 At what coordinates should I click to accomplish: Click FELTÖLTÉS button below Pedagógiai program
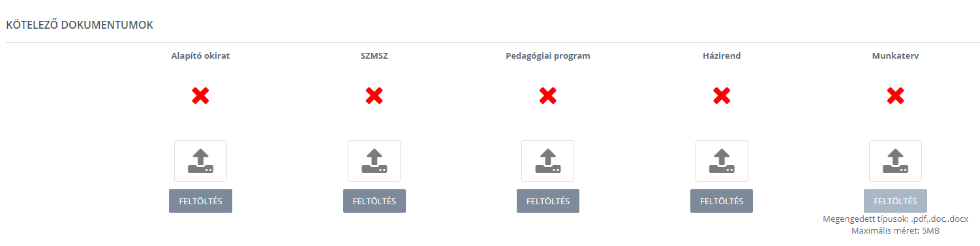click(x=548, y=201)
